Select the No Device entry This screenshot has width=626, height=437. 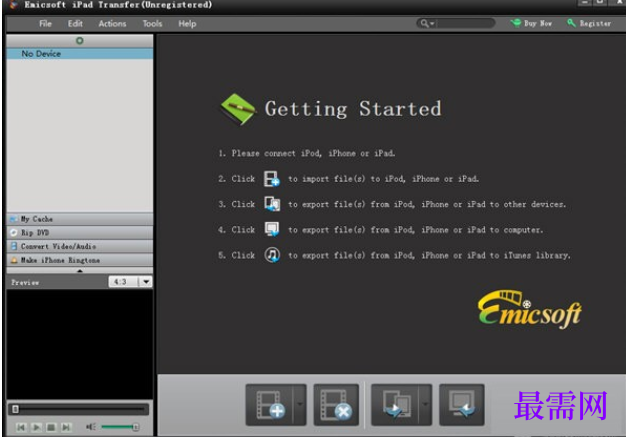[79, 53]
